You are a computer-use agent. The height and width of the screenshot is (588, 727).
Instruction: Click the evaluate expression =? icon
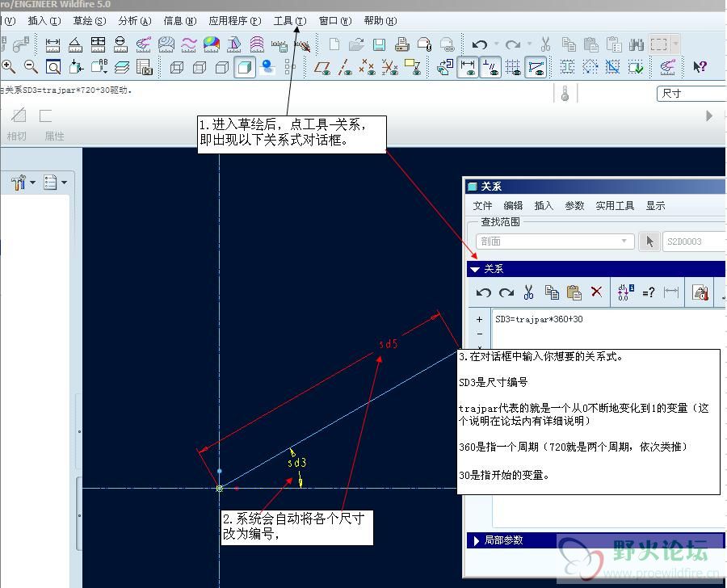(648, 292)
